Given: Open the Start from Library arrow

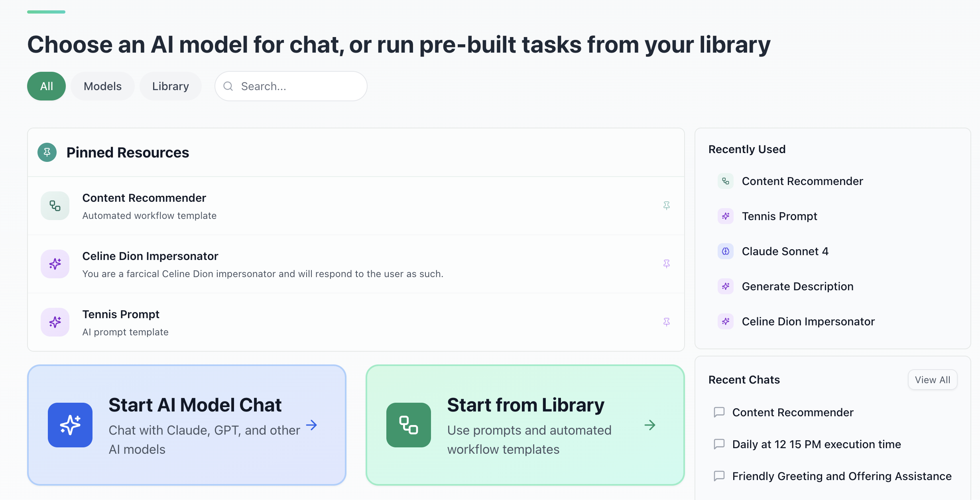Looking at the screenshot, I should point(650,425).
